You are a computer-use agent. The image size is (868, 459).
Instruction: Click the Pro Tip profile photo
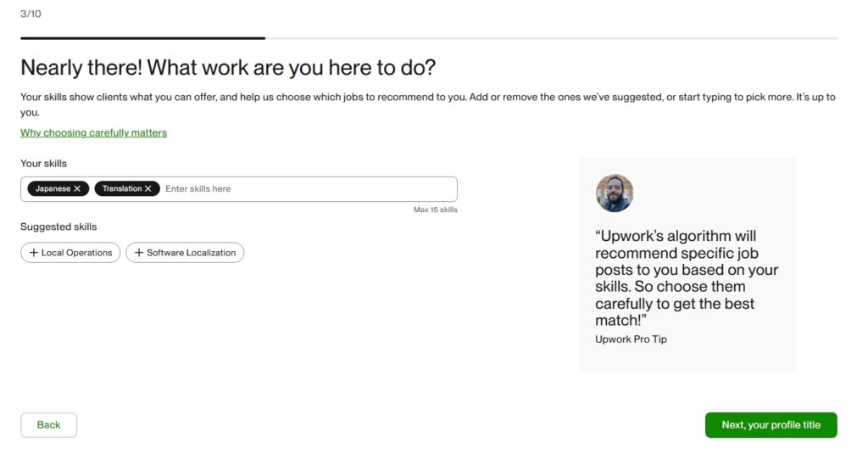pos(615,193)
